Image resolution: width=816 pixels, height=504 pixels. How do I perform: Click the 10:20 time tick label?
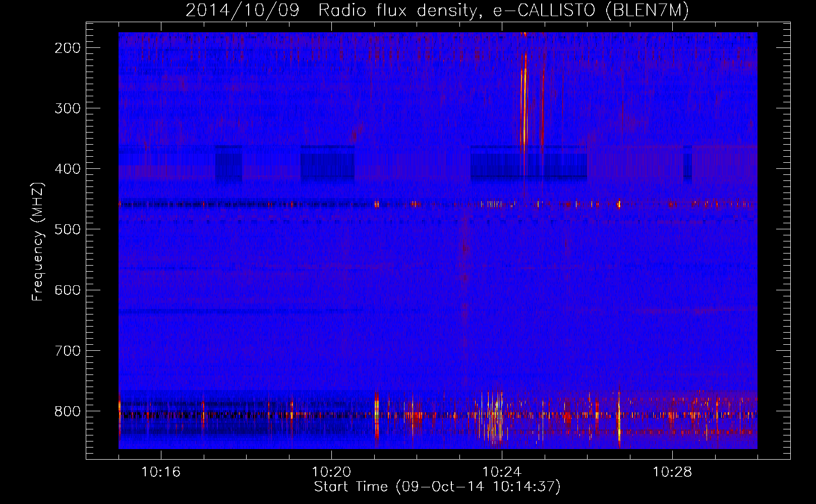[x=331, y=472]
